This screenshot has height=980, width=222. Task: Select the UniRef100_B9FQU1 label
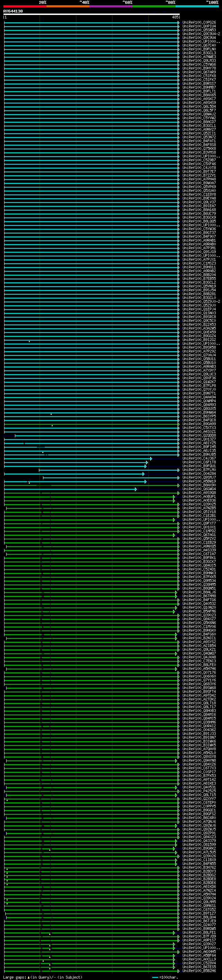pos(199,465)
